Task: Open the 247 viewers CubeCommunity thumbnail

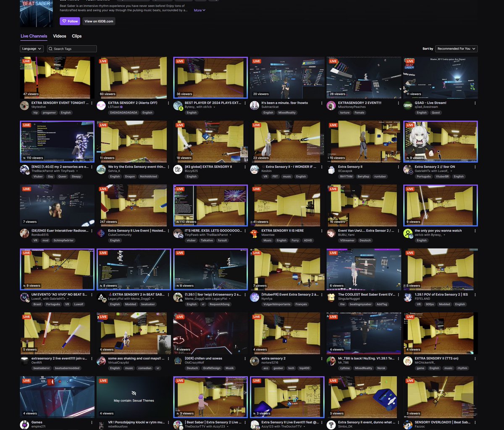Action: click(x=134, y=206)
